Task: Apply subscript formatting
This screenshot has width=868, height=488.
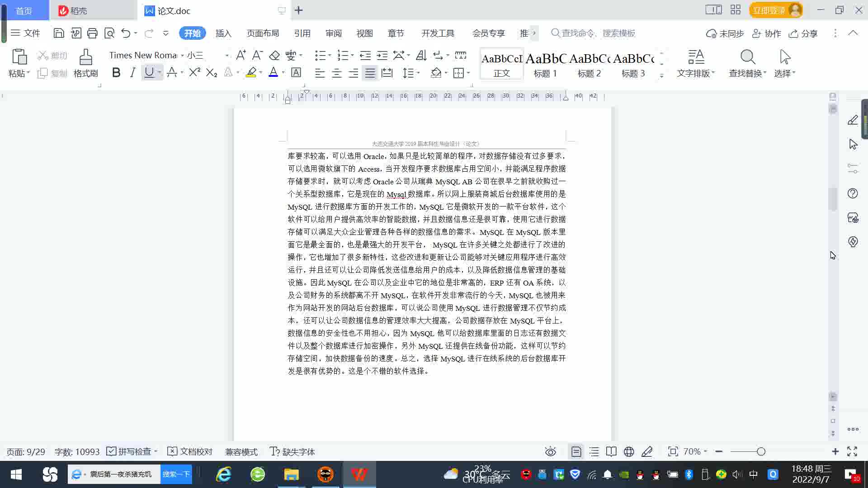Action: click(x=211, y=72)
